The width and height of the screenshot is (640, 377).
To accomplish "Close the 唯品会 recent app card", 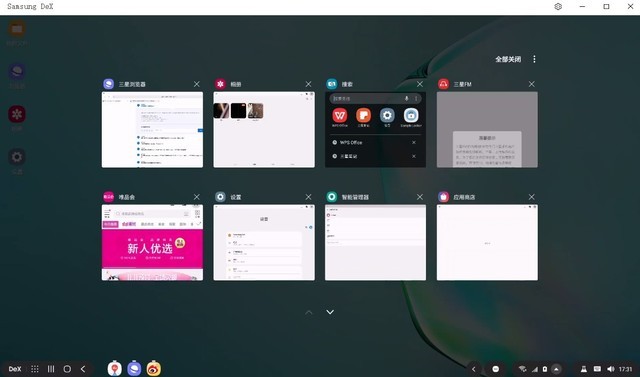I will (197, 197).
